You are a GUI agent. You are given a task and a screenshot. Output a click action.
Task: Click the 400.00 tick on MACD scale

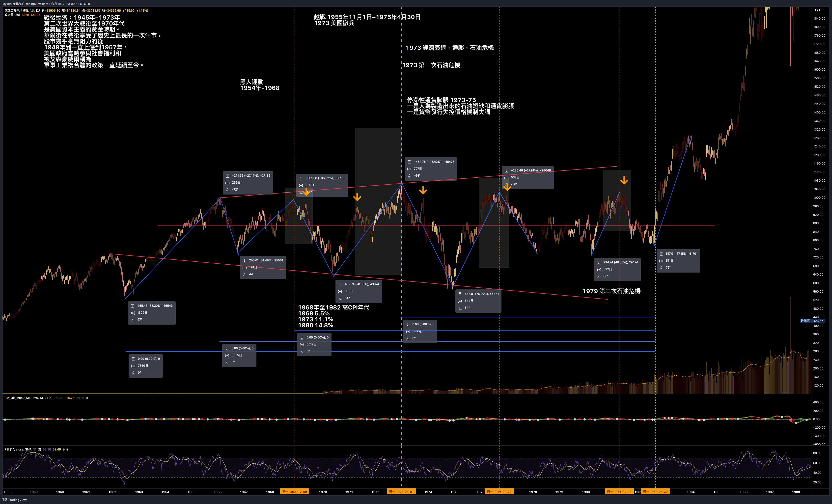coord(818,402)
